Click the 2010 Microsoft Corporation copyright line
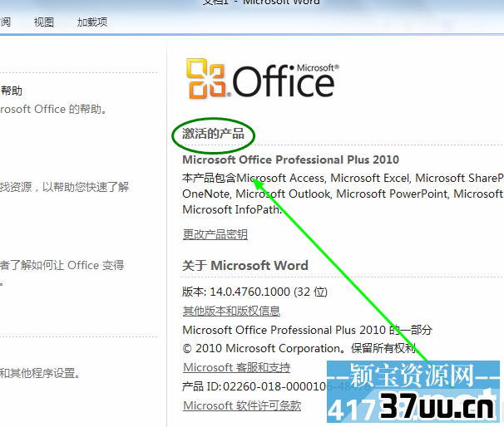Image resolution: width=504 pixels, height=427 pixels. pos(299,348)
